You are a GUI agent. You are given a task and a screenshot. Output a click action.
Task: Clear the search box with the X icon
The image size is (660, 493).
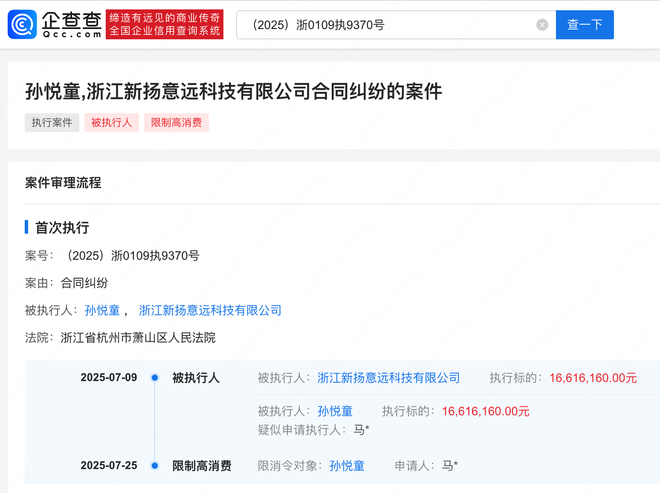coord(542,25)
